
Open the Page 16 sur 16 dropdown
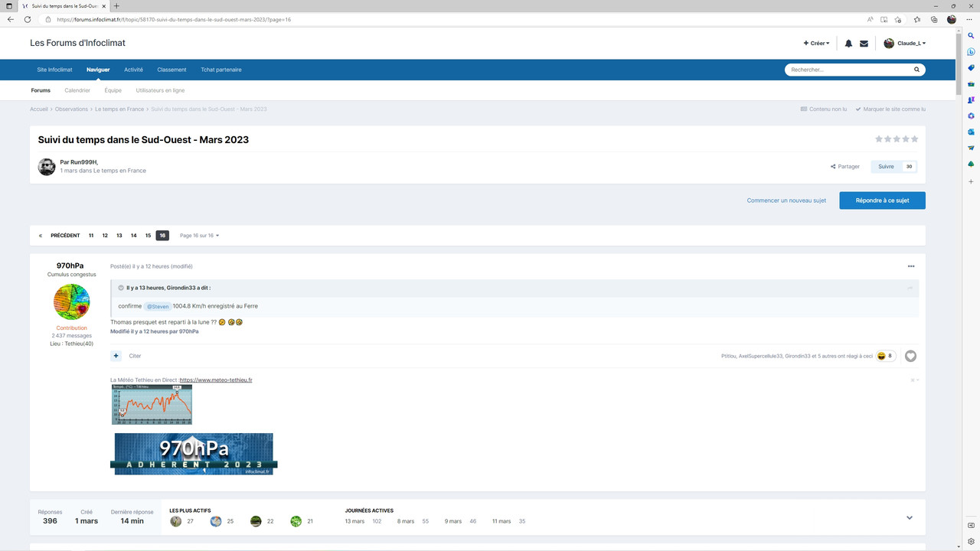tap(199, 236)
